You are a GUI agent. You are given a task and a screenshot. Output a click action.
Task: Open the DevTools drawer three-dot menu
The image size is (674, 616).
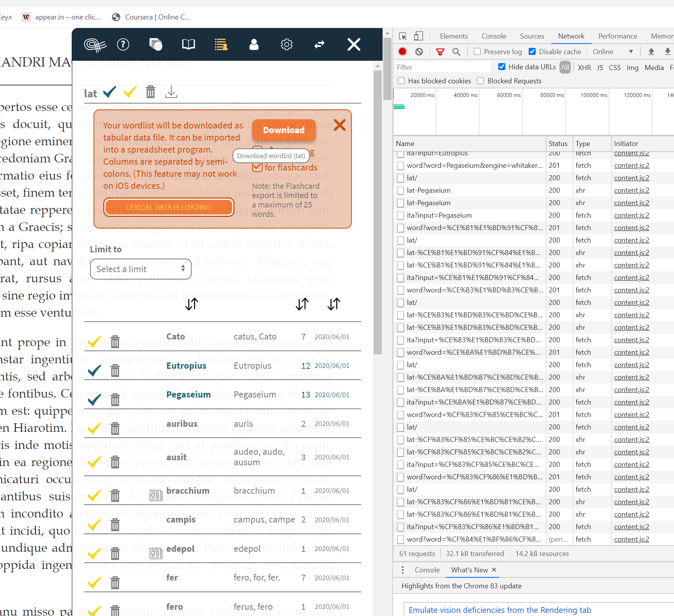pyautogui.click(x=402, y=570)
